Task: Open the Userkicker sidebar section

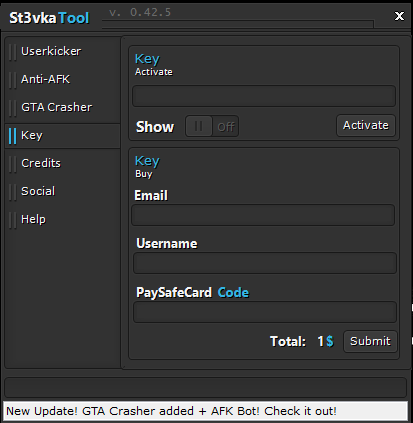Action: 63,51
